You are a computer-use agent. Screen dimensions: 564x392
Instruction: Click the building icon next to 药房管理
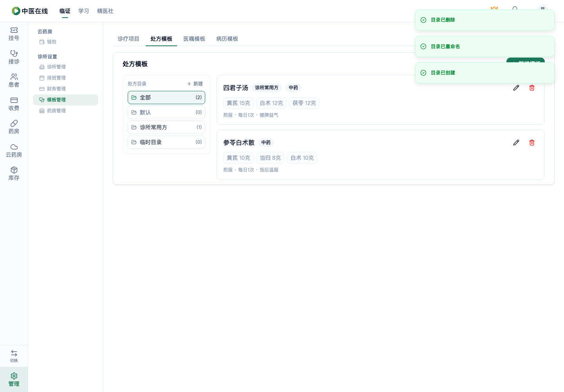[42, 111]
